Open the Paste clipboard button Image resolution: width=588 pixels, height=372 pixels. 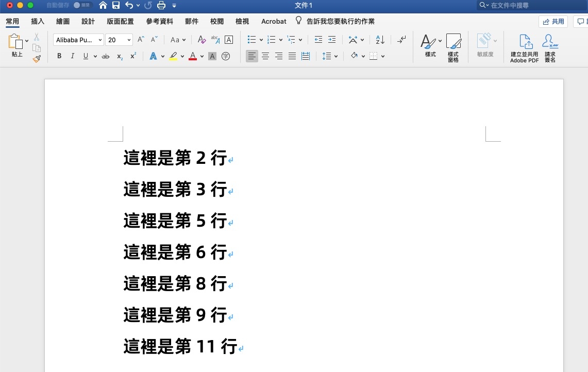(16, 42)
